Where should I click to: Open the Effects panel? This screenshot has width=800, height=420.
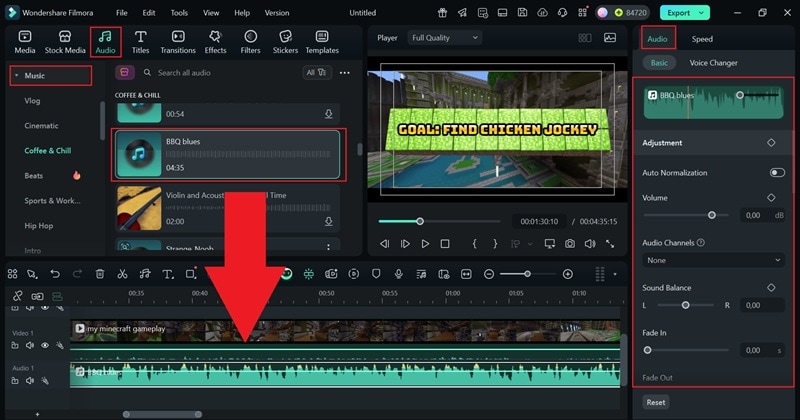click(215, 42)
